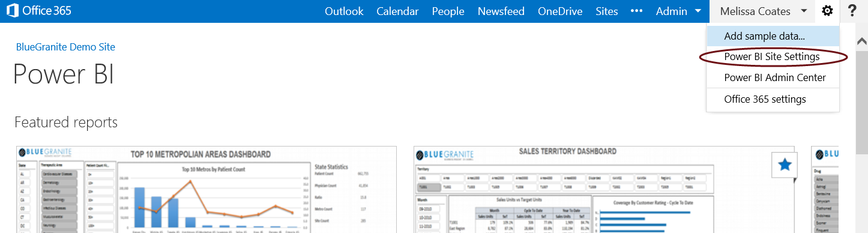The image size is (868, 233).
Task: Click the scrollbar up arrow
Action: coord(862,41)
